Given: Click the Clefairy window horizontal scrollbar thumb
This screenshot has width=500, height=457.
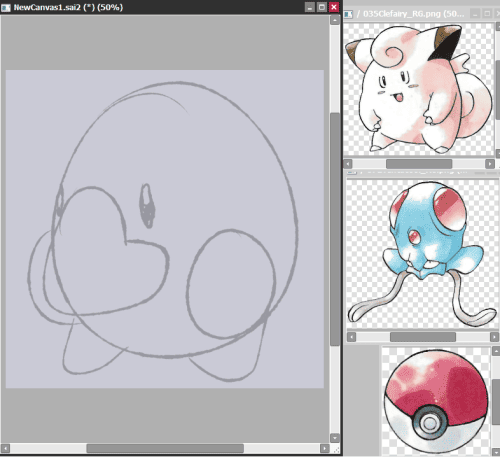Looking at the screenshot, I should click(x=419, y=164).
